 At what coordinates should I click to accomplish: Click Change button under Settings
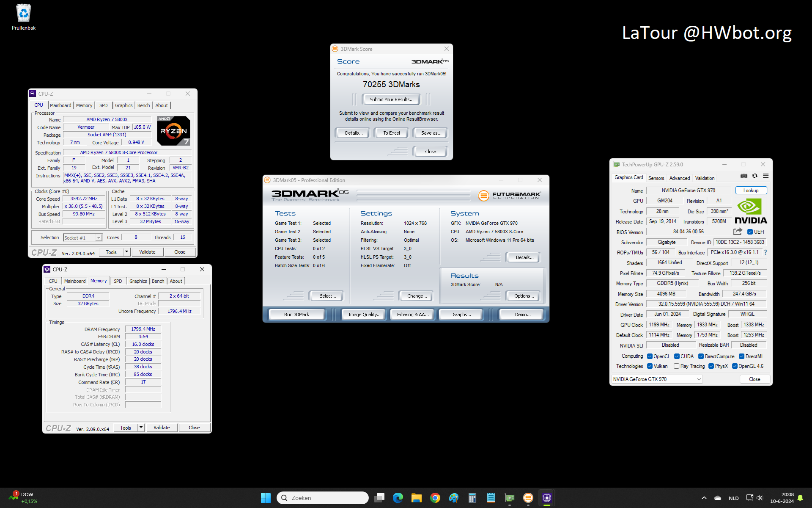click(x=417, y=296)
